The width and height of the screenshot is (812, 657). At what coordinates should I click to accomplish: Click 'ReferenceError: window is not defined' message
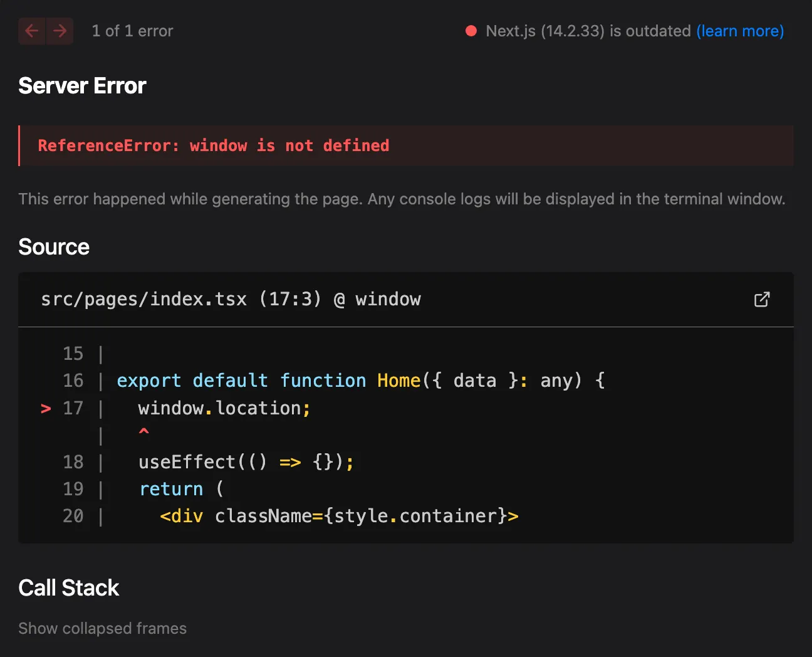click(x=214, y=145)
